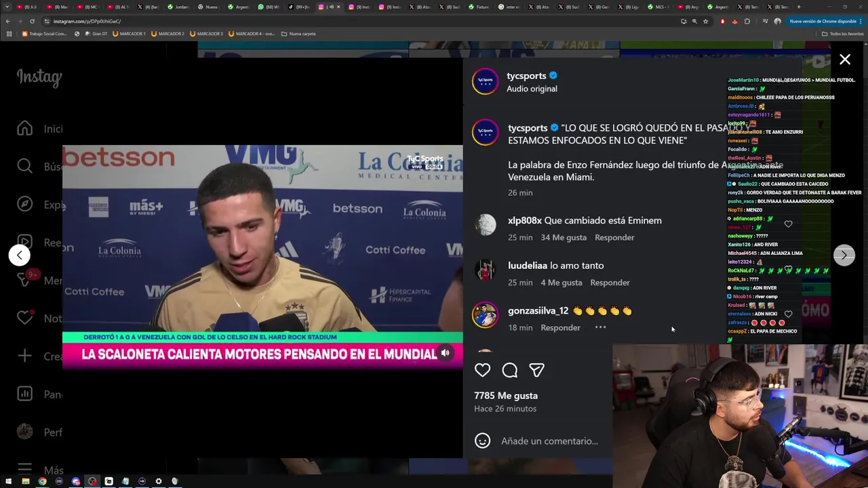Open Reels icon in the sidebar
This screenshot has width=868, height=488.
(24, 242)
